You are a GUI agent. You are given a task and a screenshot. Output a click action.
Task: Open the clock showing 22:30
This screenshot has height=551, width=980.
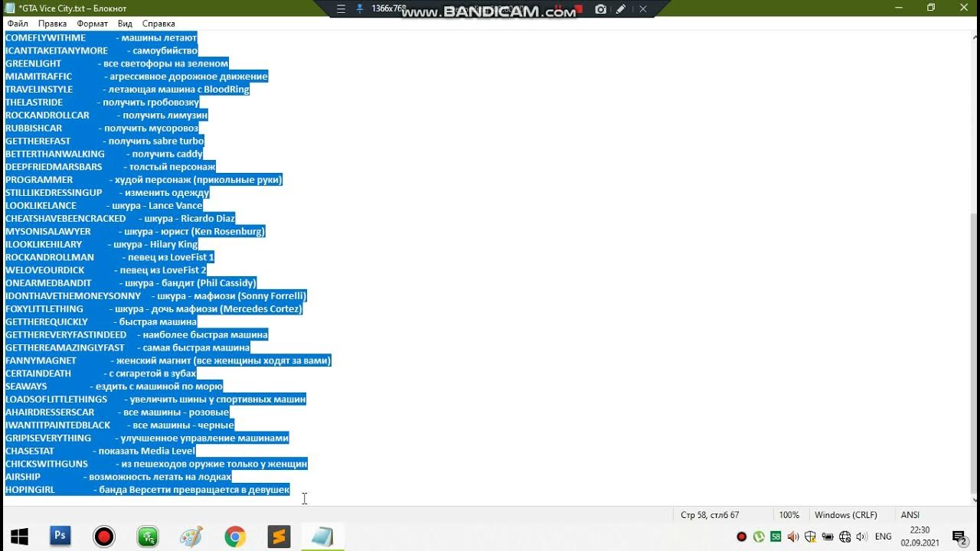point(920,536)
